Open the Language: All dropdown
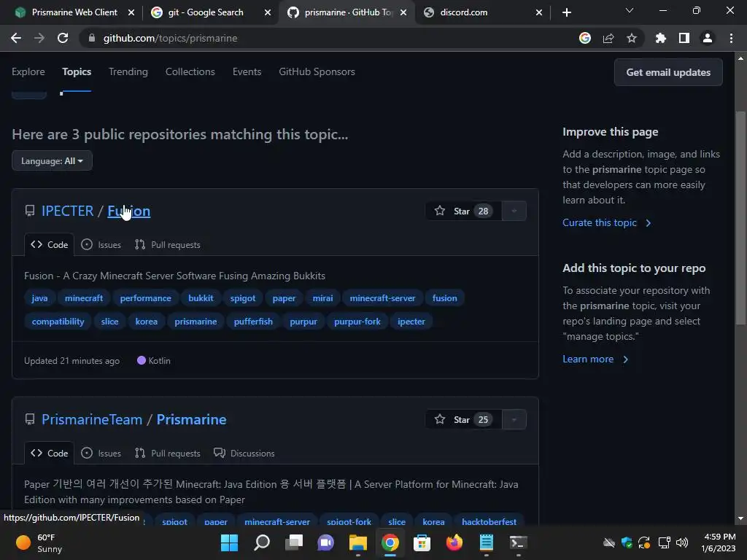The width and height of the screenshot is (747, 560). 52,161
